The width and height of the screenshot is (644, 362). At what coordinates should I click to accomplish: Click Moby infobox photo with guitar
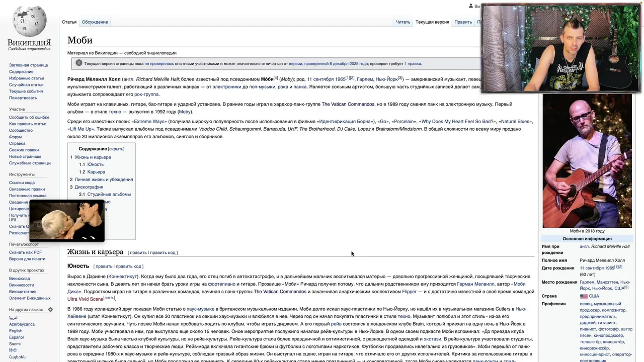(587, 161)
